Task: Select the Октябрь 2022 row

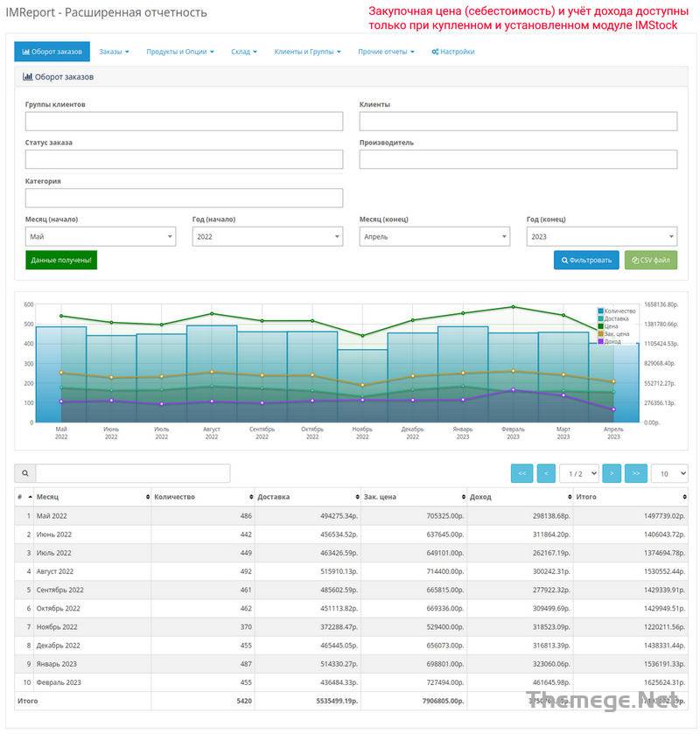Action: pyautogui.click(x=351, y=608)
